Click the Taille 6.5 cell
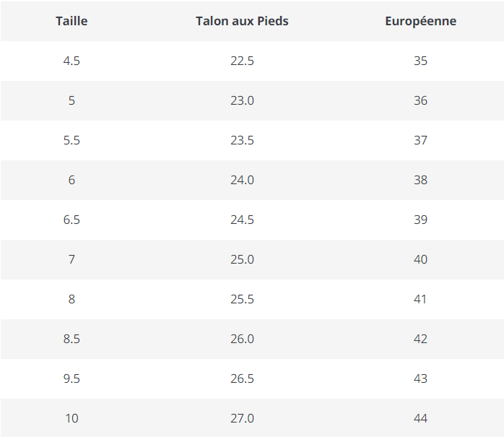The width and height of the screenshot is (504, 437). pos(71,220)
